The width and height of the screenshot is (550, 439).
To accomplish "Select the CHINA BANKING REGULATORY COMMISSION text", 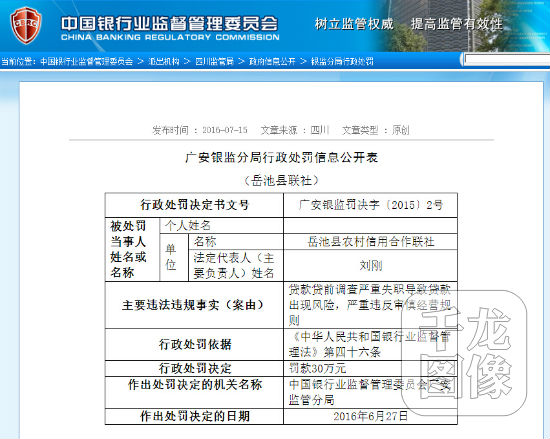I will [170, 38].
